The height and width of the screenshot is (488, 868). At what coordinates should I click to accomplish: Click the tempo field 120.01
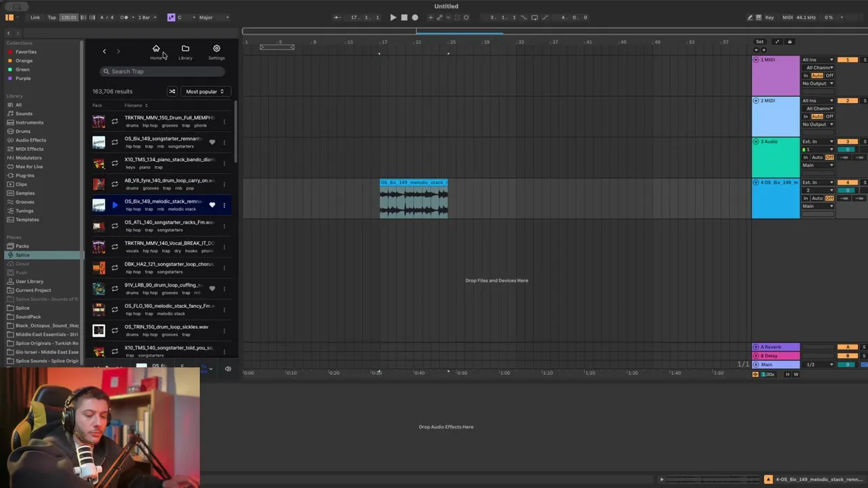(x=68, y=18)
